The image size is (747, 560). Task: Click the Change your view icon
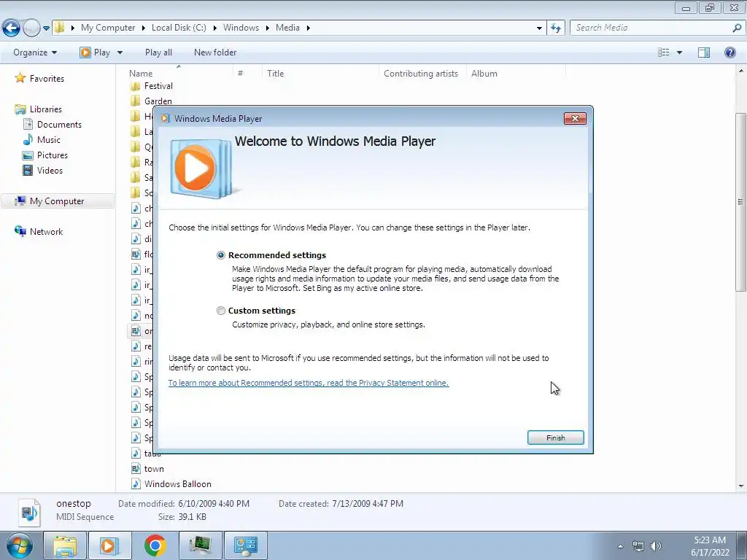click(664, 52)
